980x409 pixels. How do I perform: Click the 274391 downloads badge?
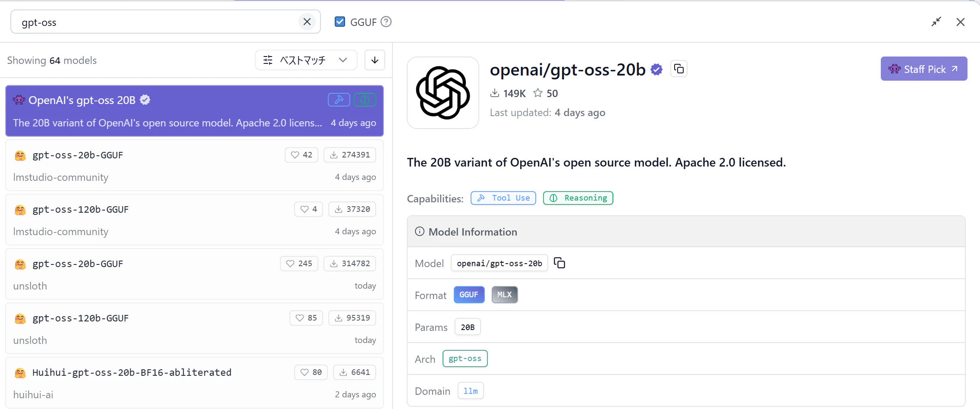pos(350,155)
